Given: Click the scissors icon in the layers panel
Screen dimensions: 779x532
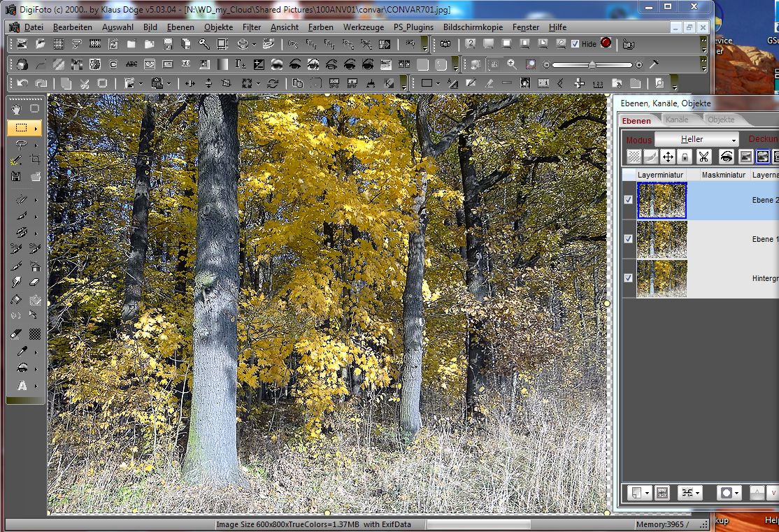Looking at the screenshot, I should (703, 157).
